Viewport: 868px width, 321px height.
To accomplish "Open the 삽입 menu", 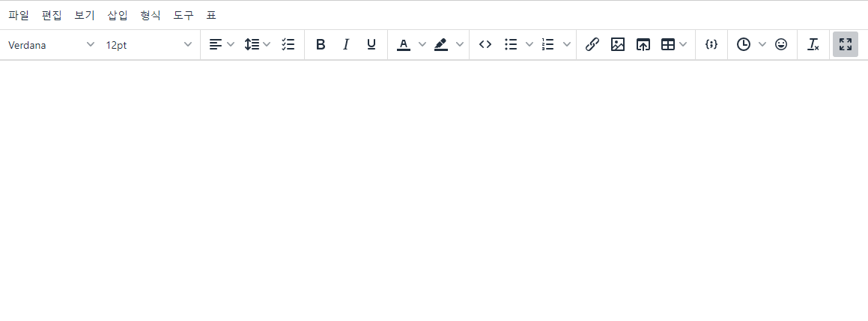I will point(118,15).
